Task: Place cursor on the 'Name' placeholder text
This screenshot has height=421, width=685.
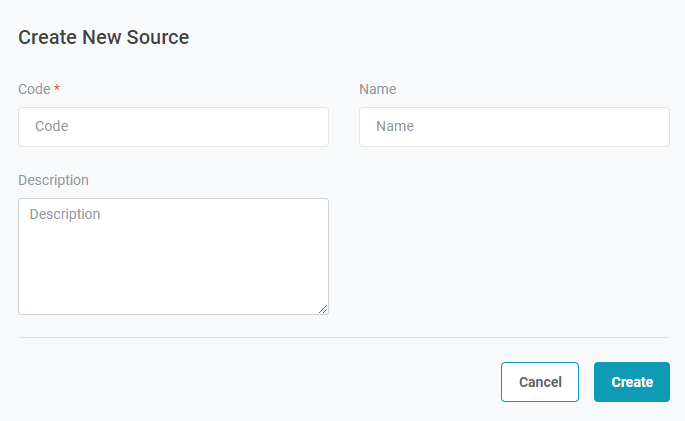Action: (x=395, y=127)
